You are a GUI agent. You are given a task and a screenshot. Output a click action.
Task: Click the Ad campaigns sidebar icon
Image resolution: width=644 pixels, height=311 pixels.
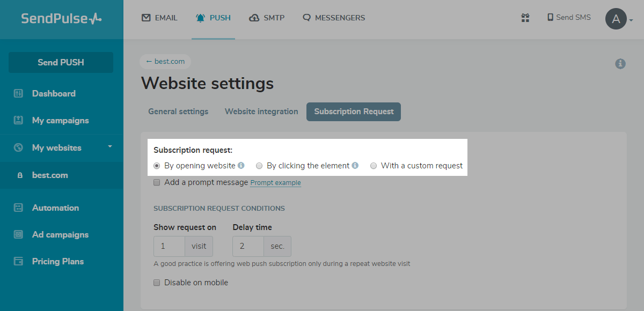tap(19, 234)
